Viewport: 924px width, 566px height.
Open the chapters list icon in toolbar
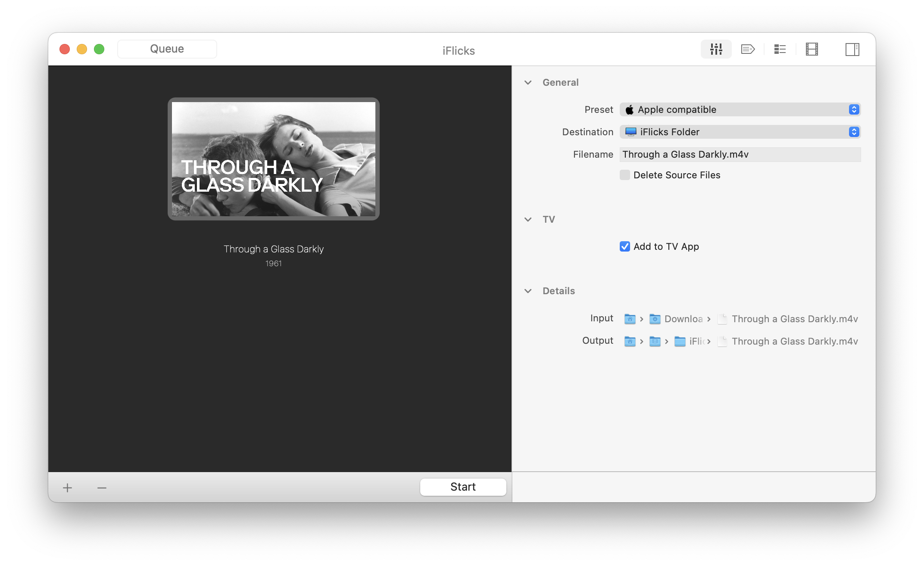pos(780,49)
